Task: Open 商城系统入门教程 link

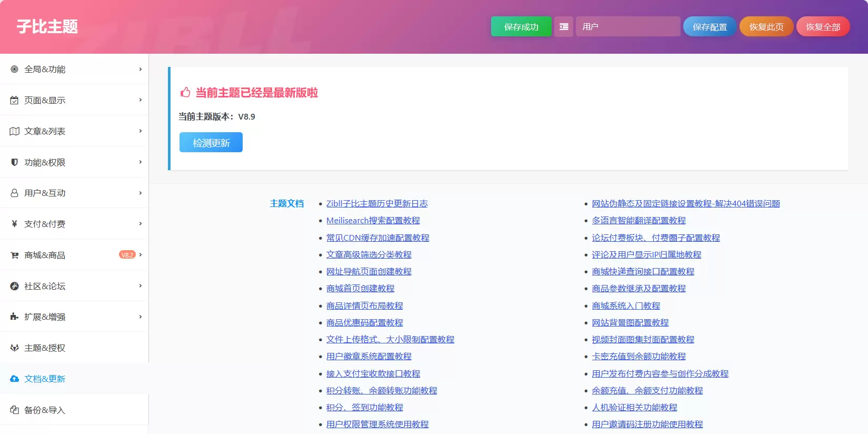Action: point(626,305)
